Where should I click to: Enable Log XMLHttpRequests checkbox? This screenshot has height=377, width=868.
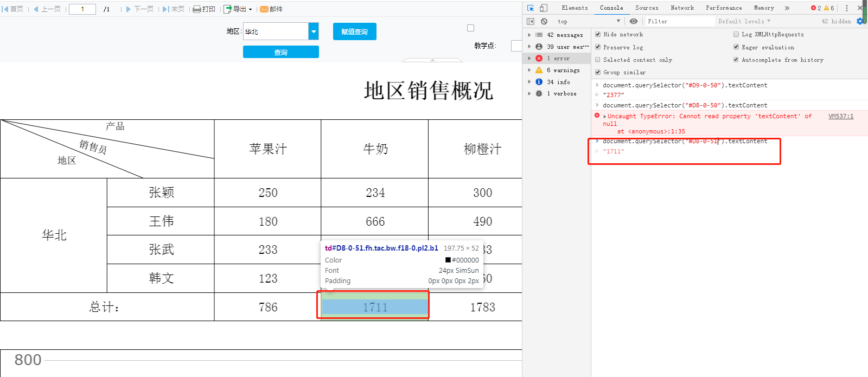pyautogui.click(x=736, y=34)
